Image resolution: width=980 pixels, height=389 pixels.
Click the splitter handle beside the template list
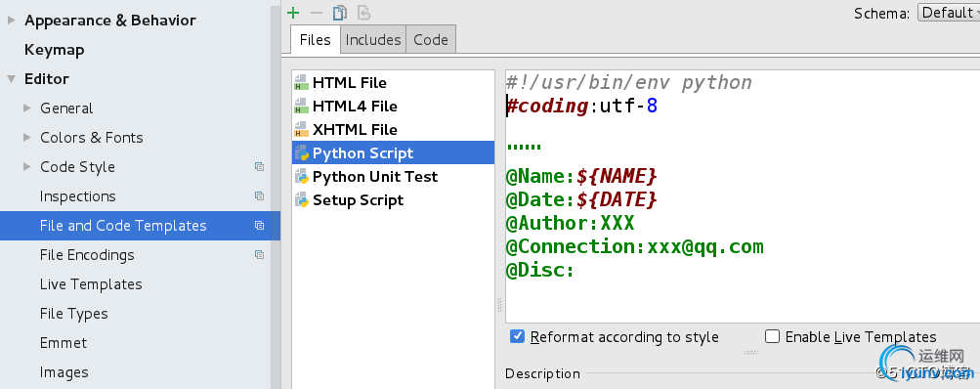point(499,305)
